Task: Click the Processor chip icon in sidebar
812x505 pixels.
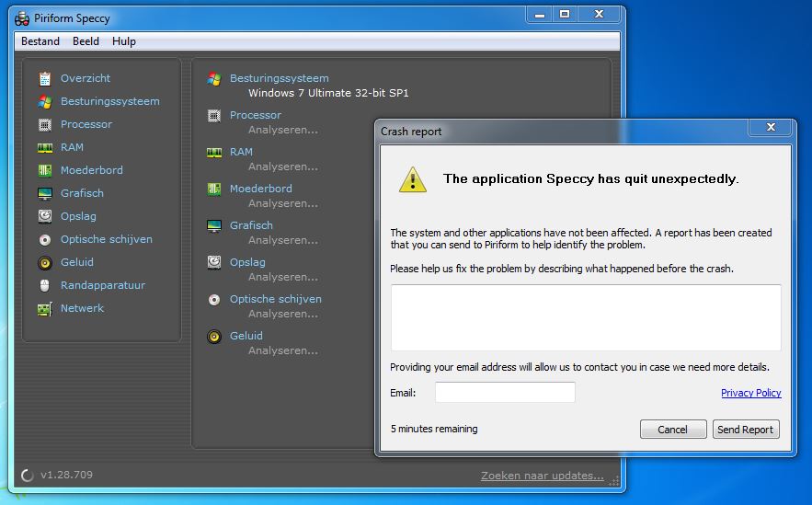Action: point(45,125)
